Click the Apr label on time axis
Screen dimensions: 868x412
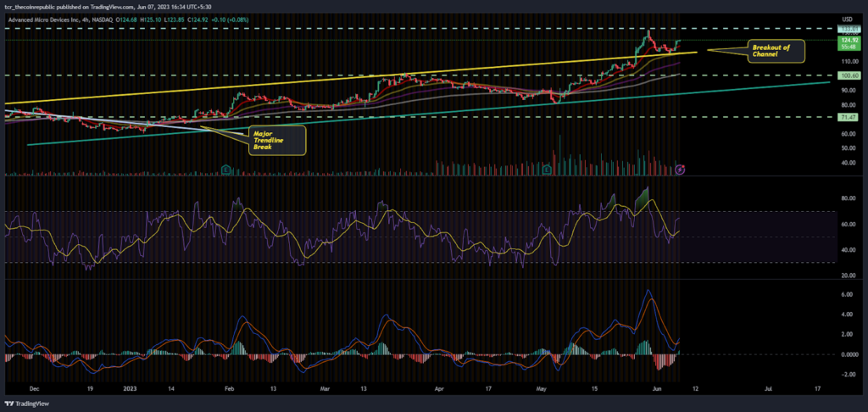[x=440, y=390]
